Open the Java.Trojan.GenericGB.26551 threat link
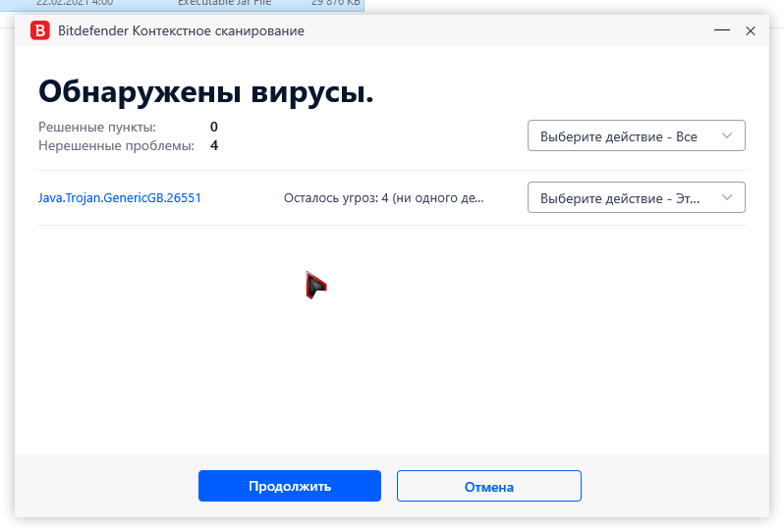This screenshot has width=784, height=532. pos(120,198)
